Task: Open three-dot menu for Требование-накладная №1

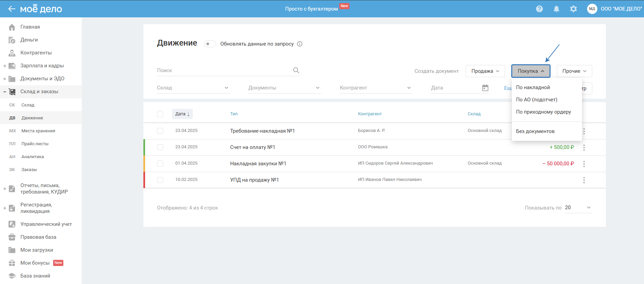Action: click(x=584, y=131)
